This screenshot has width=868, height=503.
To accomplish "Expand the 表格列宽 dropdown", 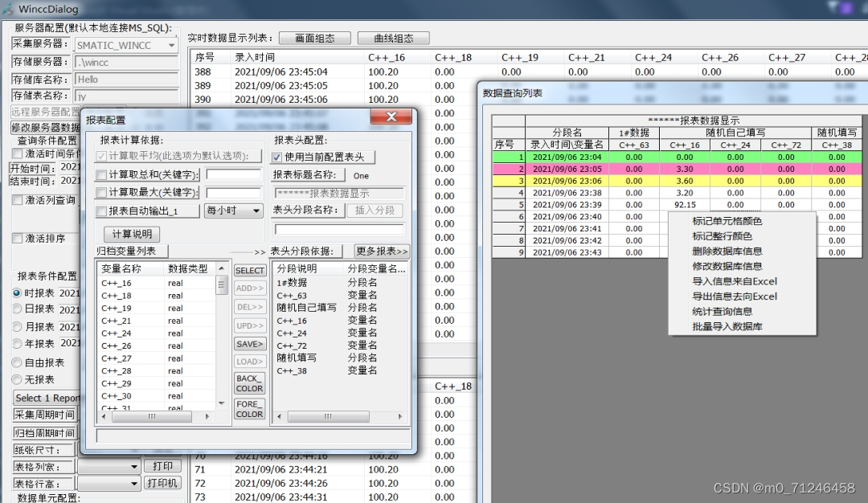I will pos(134,467).
